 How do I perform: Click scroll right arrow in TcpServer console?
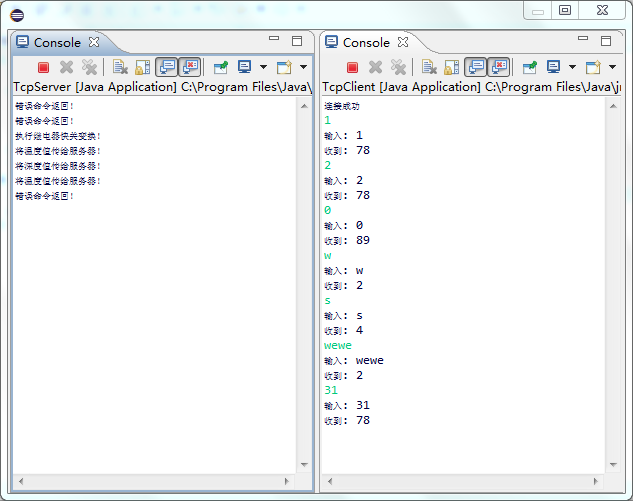287,481
